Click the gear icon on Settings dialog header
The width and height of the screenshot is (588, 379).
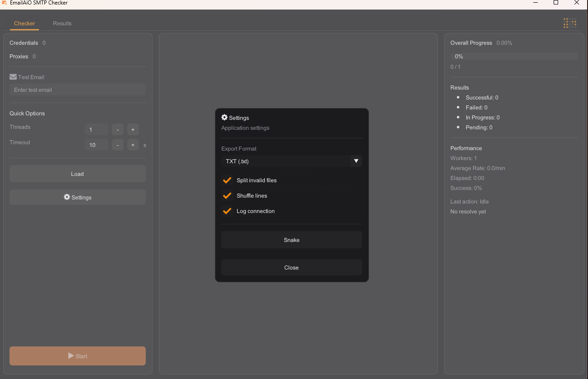tap(225, 117)
